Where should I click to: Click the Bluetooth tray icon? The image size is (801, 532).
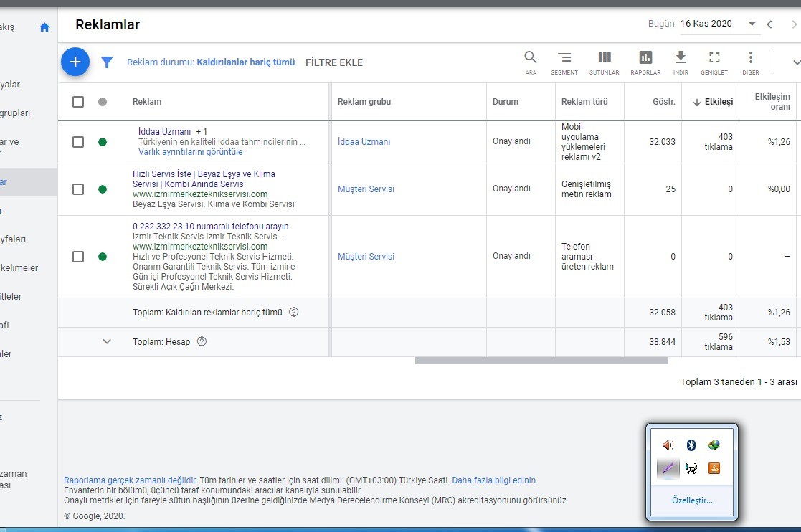click(x=691, y=445)
